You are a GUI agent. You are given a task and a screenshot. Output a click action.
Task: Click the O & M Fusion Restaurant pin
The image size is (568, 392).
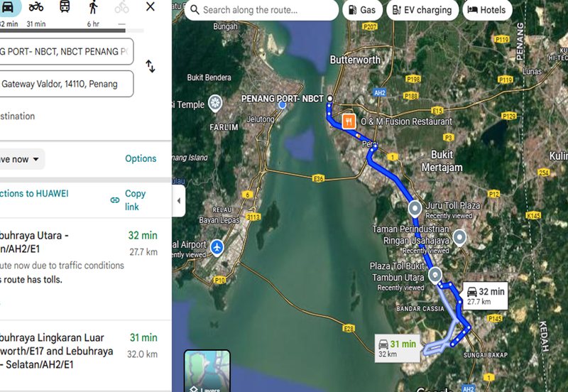[x=349, y=121]
